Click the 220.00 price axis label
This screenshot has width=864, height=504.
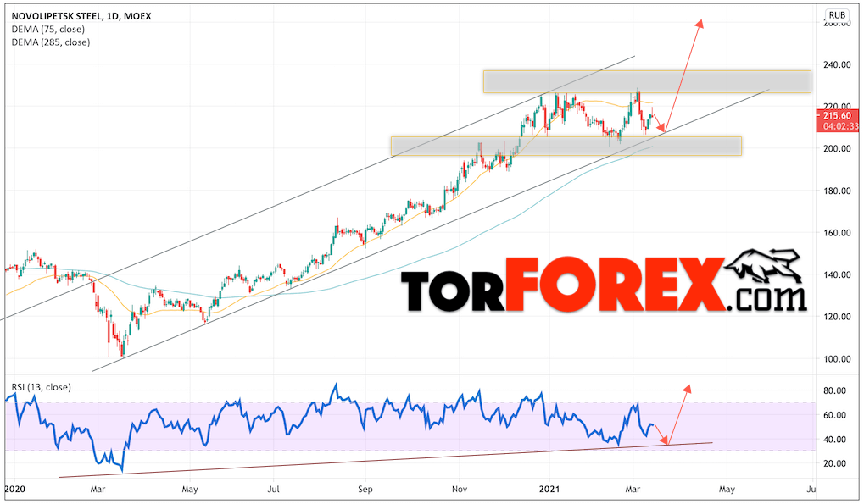(x=837, y=106)
